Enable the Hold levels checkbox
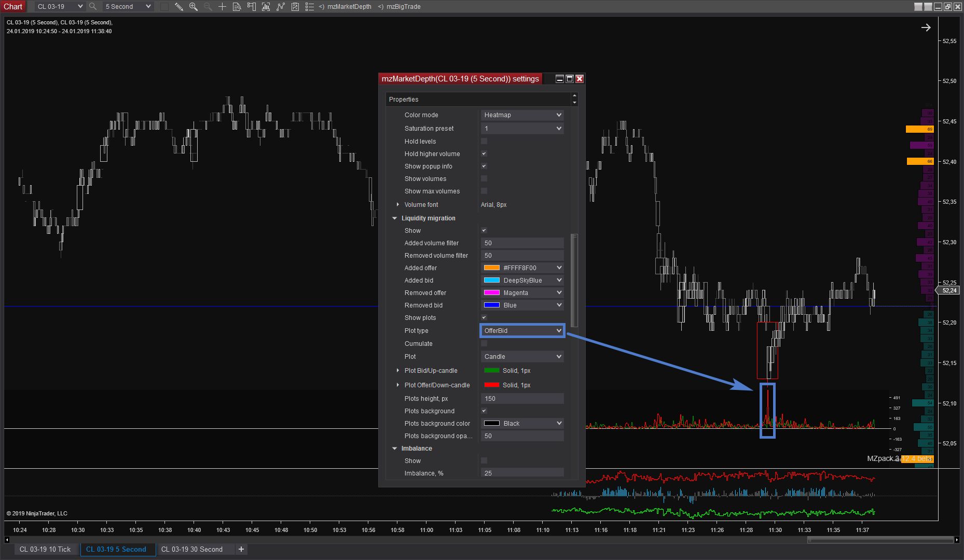Image resolution: width=964 pixels, height=560 pixels. (484, 141)
